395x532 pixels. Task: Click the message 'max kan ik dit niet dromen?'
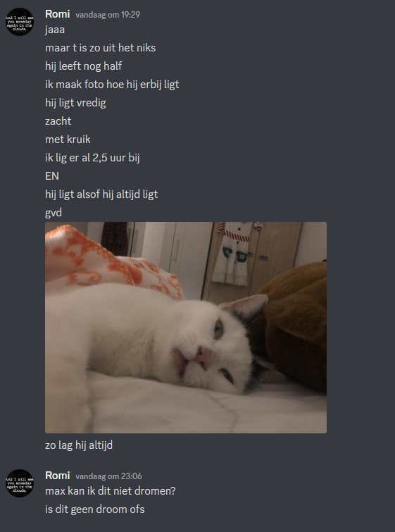111,491
